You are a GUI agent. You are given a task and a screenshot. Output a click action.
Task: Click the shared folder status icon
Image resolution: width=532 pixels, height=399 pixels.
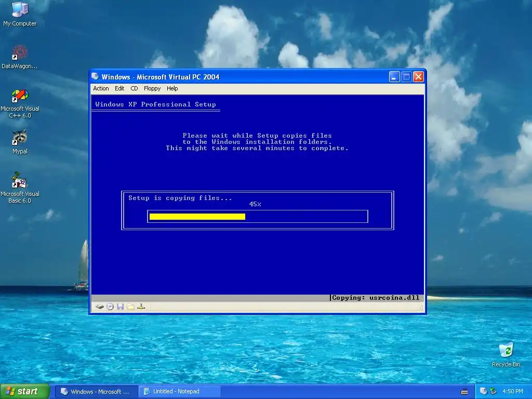130,307
